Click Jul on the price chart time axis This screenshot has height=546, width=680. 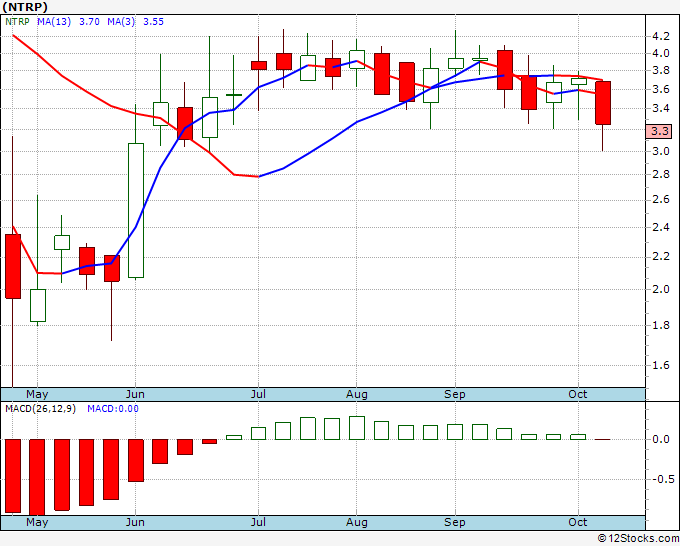pos(258,394)
